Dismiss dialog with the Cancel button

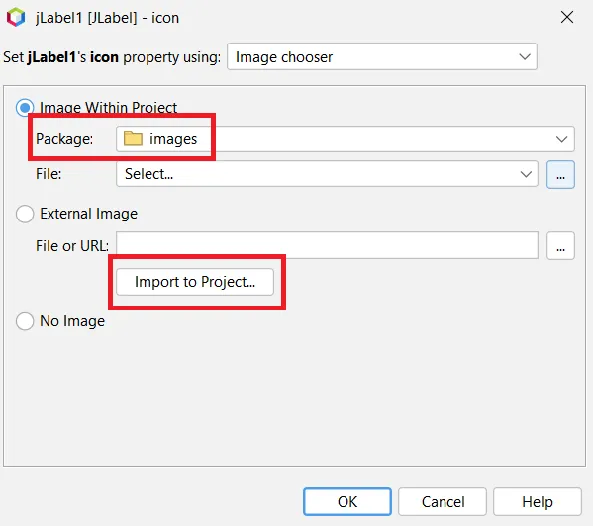[442, 502]
